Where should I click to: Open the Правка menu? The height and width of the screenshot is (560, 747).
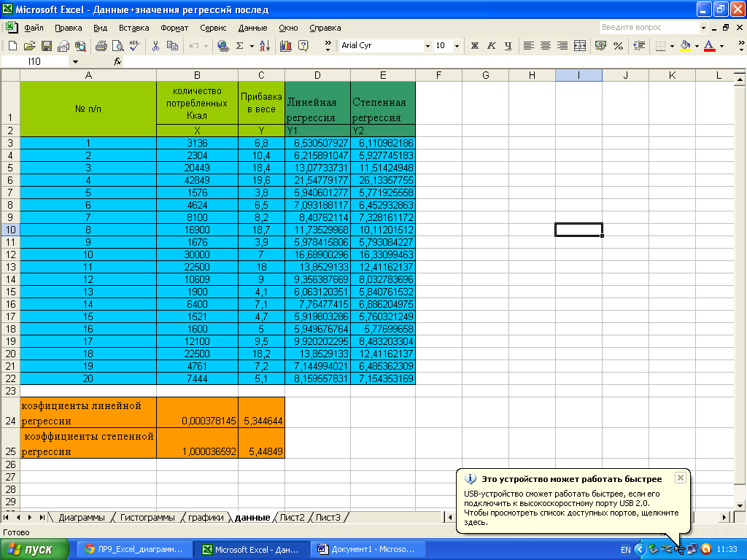(68, 28)
